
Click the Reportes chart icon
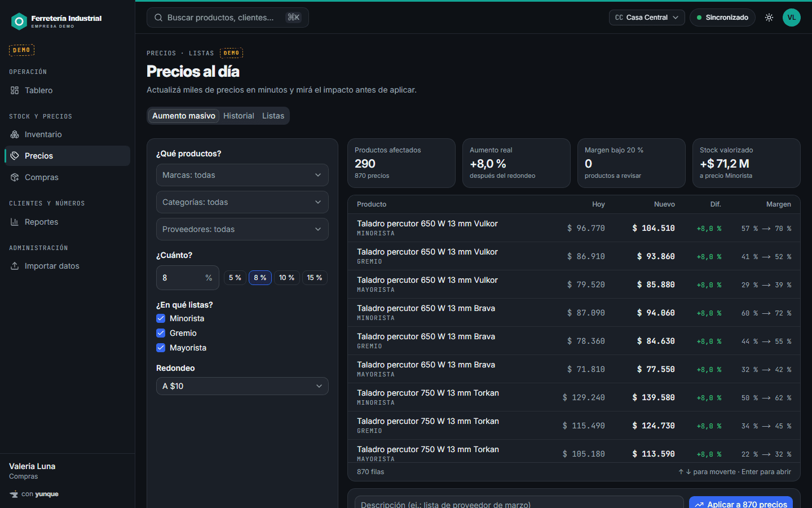pyautogui.click(x=15, y=222)
